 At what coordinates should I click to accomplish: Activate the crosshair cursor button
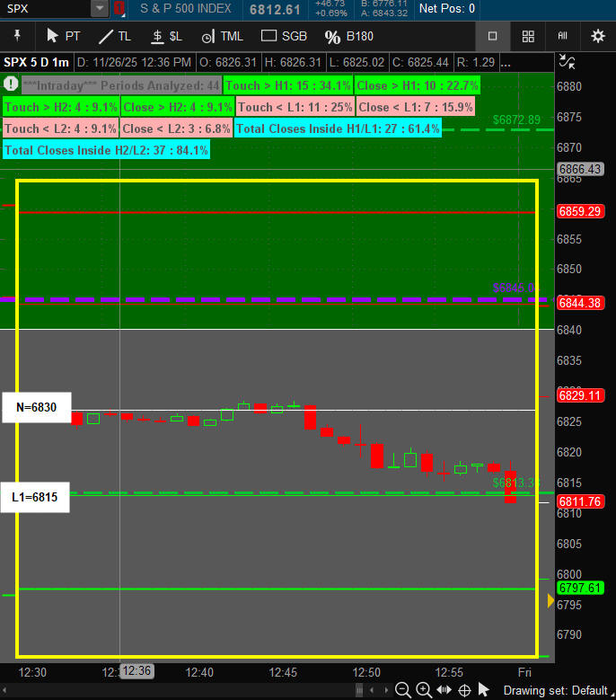(464, 690)
